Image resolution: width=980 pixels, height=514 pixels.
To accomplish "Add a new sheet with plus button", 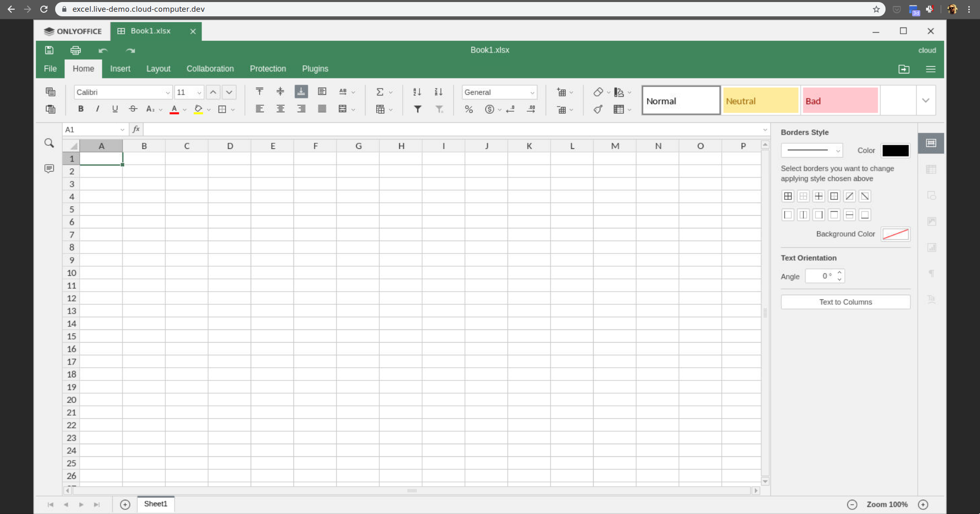I will [125, 504].
